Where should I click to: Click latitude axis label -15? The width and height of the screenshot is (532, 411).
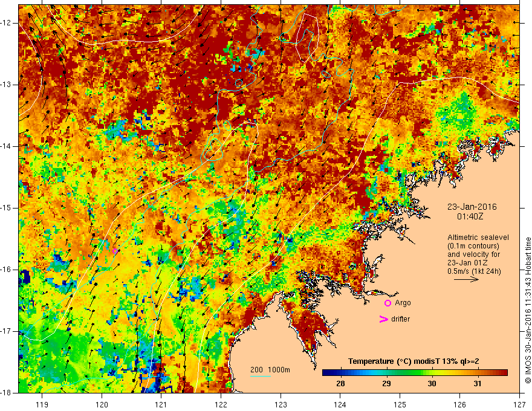[6, 208]
